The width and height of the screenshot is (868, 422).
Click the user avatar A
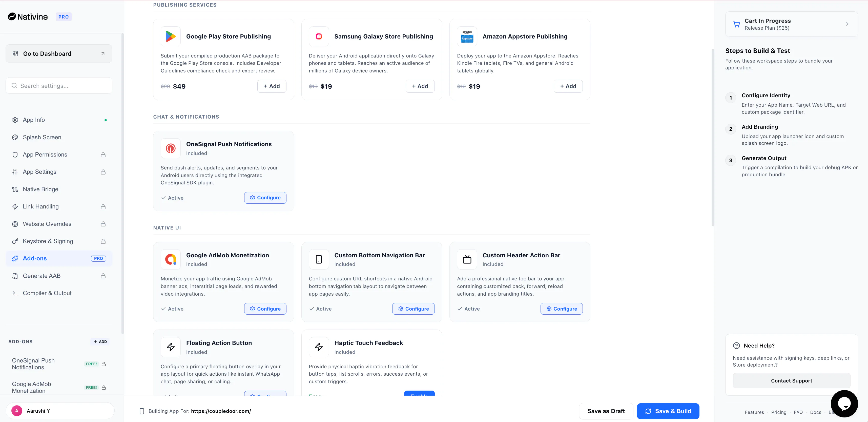coord(17,411)
